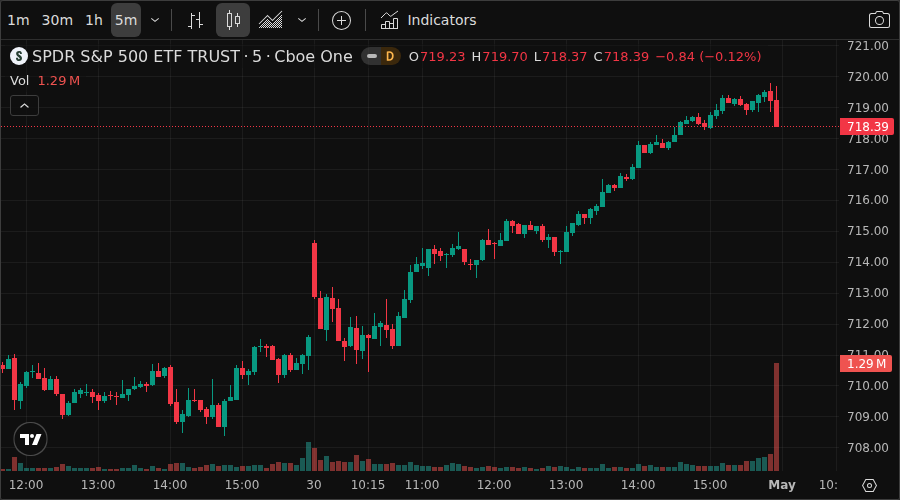Collapse the indicator legend chevron
Image resolution: width=900 pixels, height=500 pixels.
pos(25,106)
